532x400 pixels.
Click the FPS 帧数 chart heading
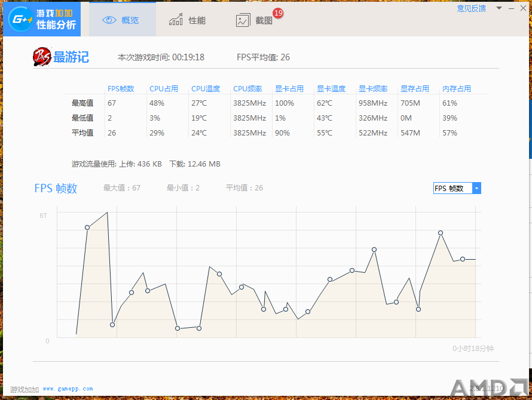[56, 188]
